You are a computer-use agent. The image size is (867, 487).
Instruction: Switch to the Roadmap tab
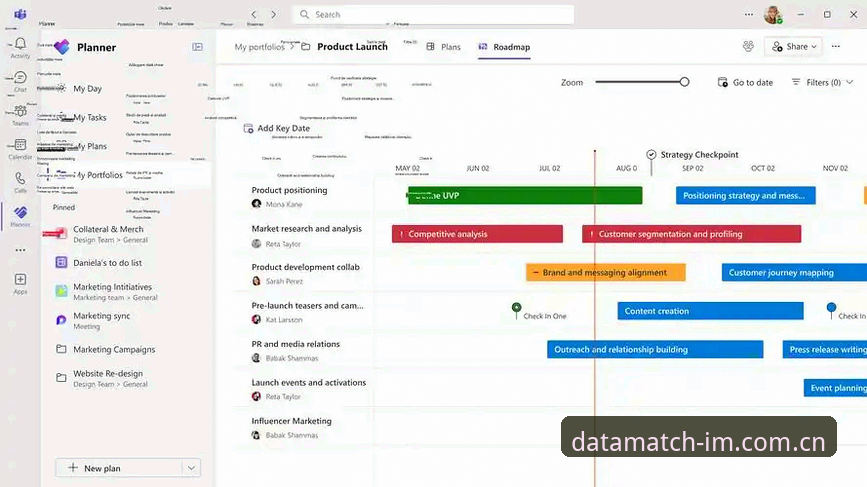(504, 47)
